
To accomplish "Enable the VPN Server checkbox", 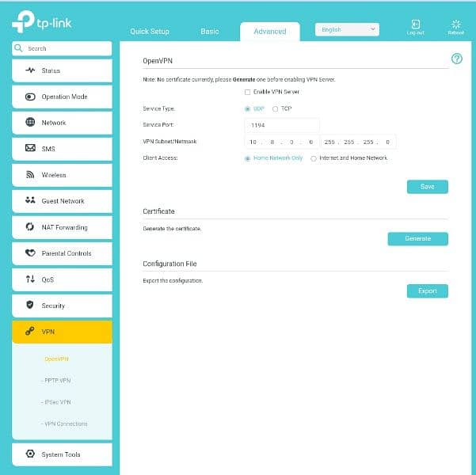I will pos(247,92).
